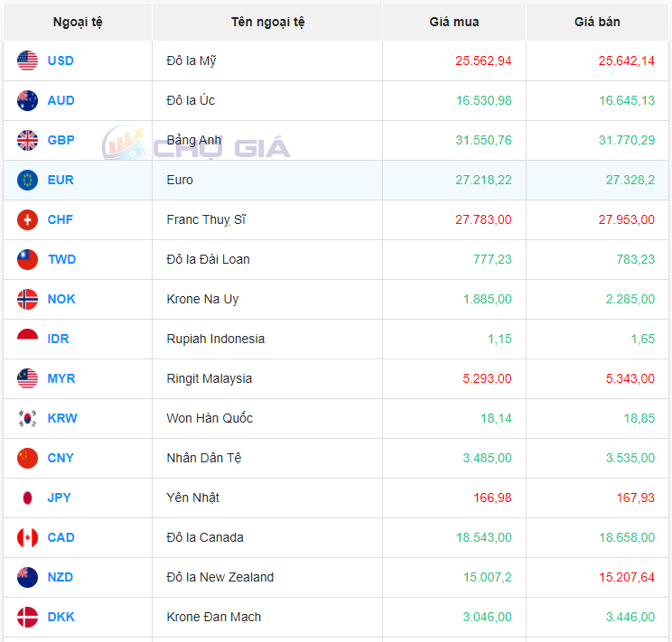Click the Norway flag icon
Screen dimensions: 672x642
click(27, 299)
